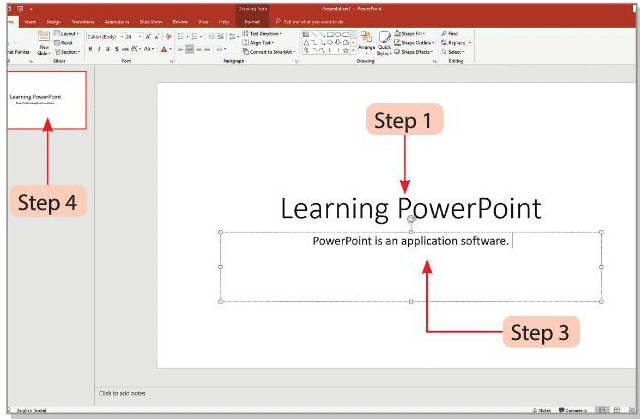The width and height of the screenshot is (640, 419).
Task: Open the Arrange menu
Action: (367, 43)
